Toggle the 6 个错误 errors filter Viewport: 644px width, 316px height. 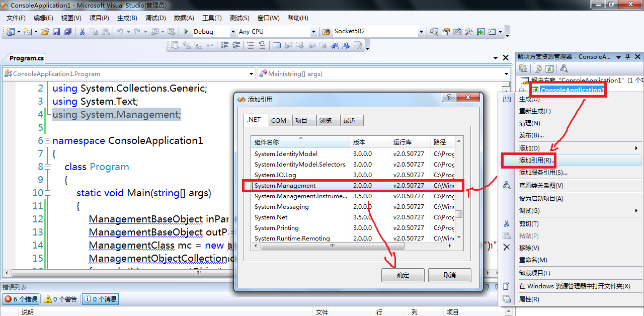click(x=21, y=299)
